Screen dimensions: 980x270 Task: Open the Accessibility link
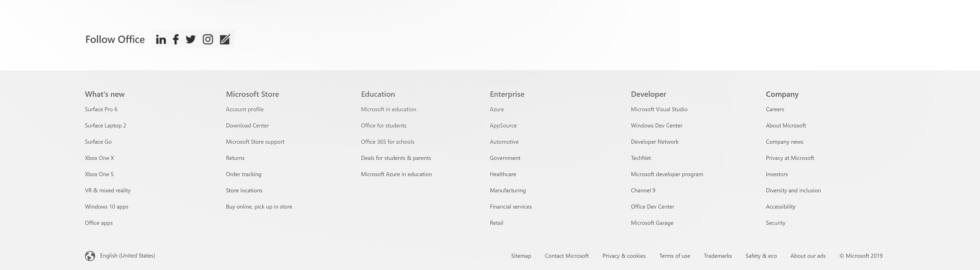click(781, 207)
